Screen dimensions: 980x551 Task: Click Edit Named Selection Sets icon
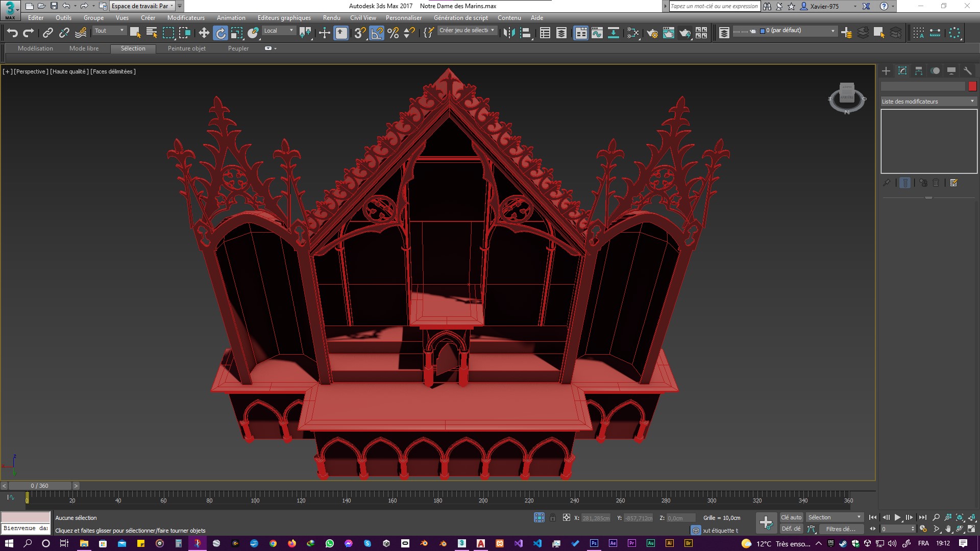click(x=429, y=33)
